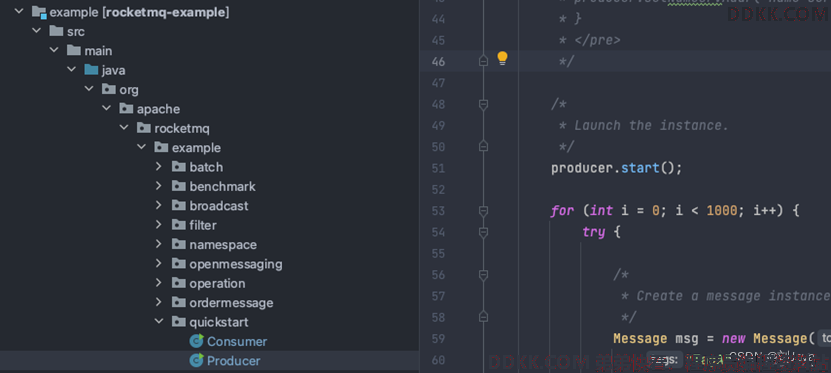This screenshot has width=831, height=373.
Task: Click the yellow lightbulb intention icon
Action: (502, 59)
